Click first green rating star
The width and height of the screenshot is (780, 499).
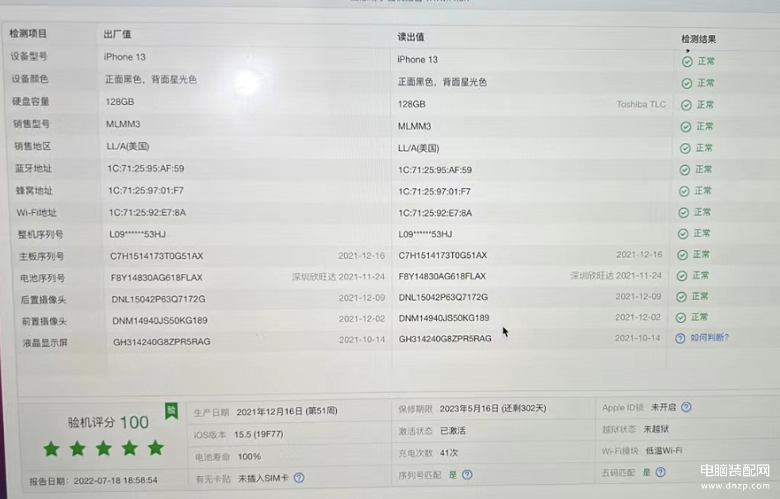(51, 449)
